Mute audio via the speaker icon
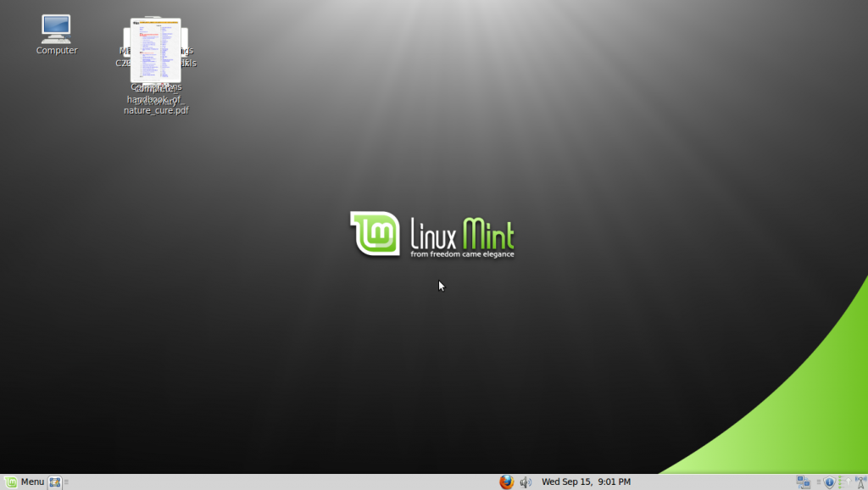 point(526,482)
